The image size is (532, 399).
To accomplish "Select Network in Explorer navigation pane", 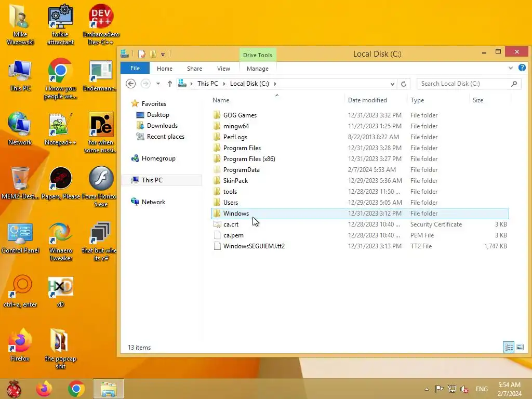I will coord(148,202).
